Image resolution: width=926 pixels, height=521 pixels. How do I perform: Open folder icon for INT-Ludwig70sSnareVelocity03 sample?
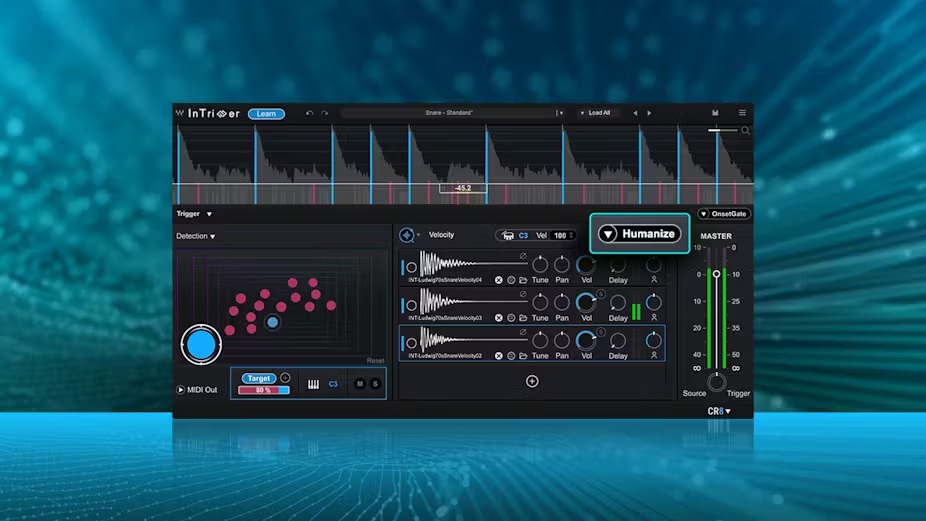pyautogui.click(x=523, y=318)
